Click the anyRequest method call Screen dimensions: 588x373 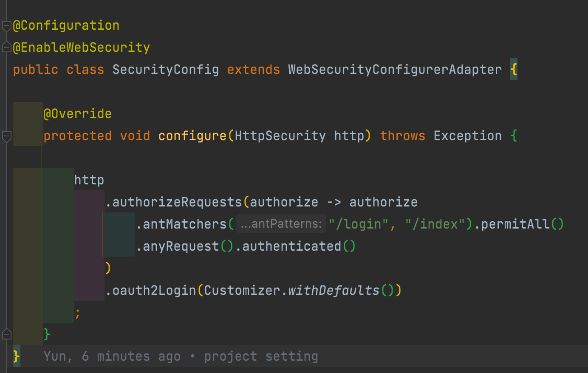tap(181, 246)
